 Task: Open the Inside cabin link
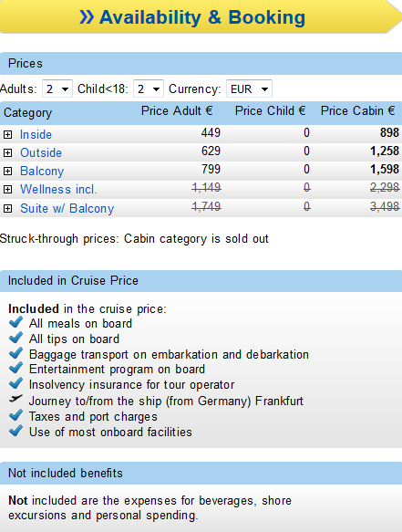[36, 135]
